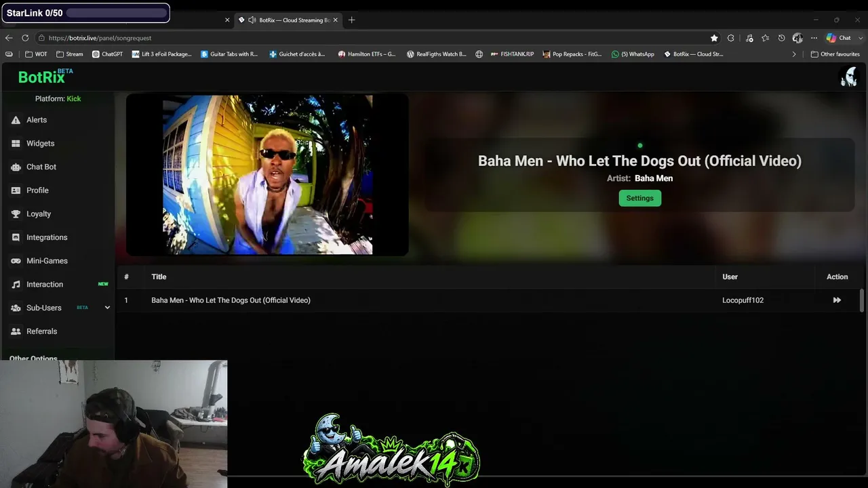
Task: Open the Other favourites folder
Action: coord(835,54)
